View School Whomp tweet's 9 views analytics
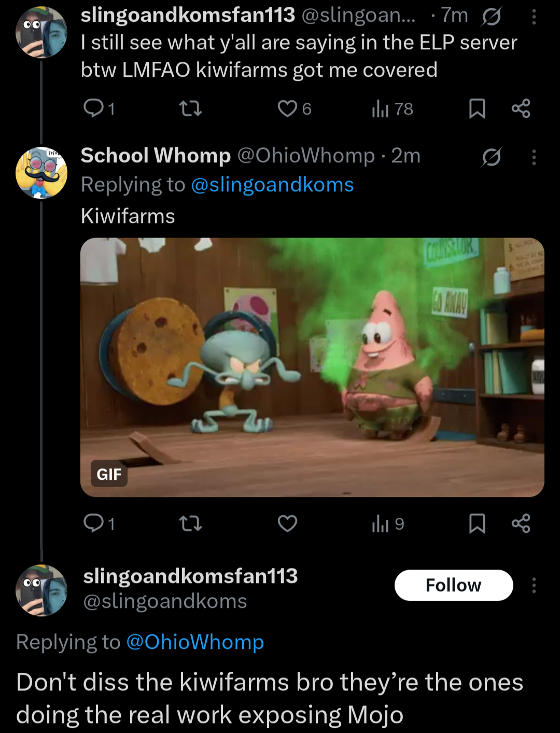This screenshot has height=733, width=560. pos(388,523)
